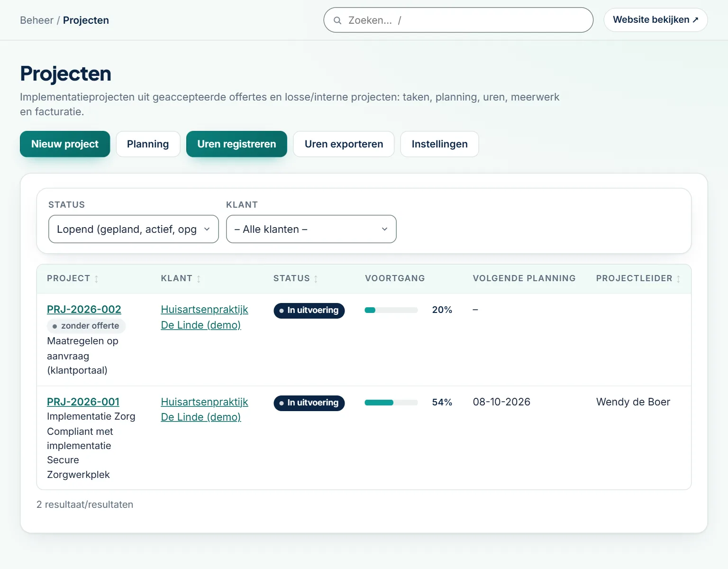Image resolution: width=728 pixels, height=569 pixels.
Task: Click the 2 resultaat/resultaten count
Action: [x=85, y=505]
